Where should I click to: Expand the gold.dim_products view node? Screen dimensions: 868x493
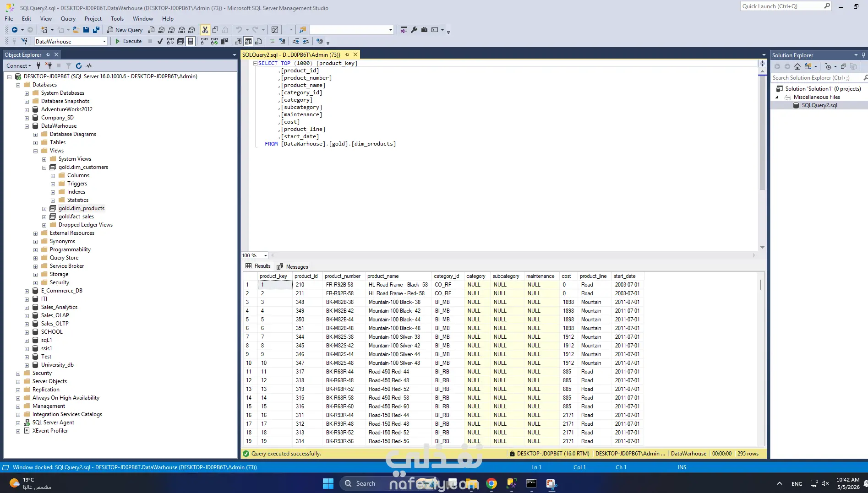click(x=44, y=209)
